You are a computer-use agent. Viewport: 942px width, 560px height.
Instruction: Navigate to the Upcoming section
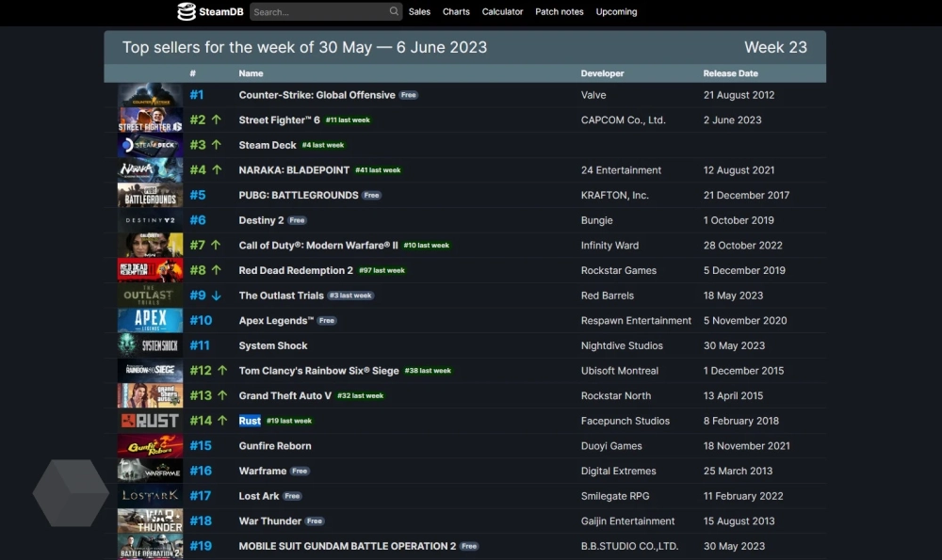tap(616, 12)
